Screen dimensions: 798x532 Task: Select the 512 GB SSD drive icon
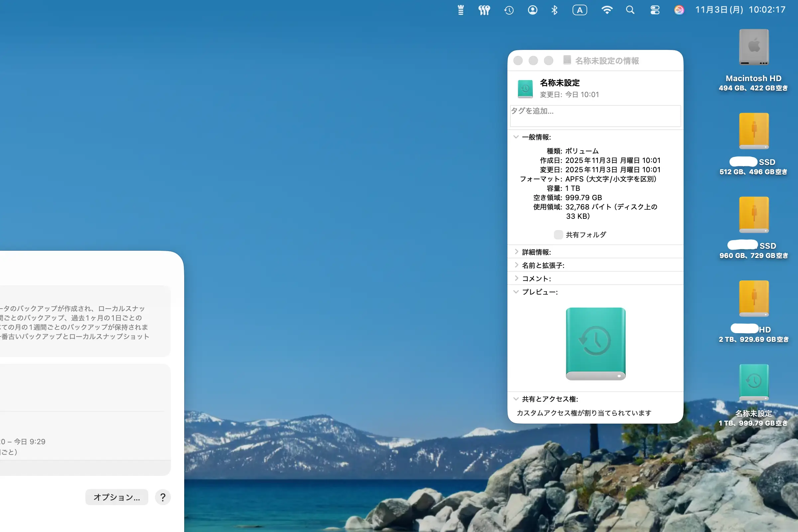coord(753,131)
